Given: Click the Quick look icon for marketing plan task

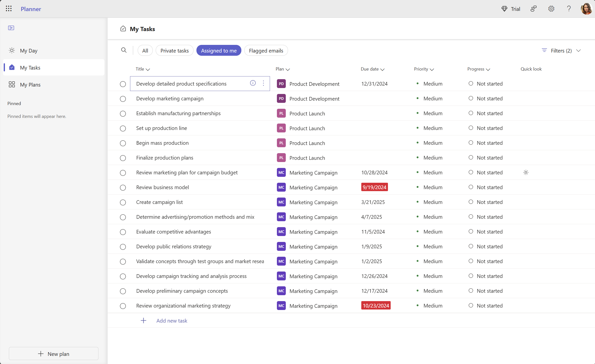Looking at the screenshot, I should [526, 172].
